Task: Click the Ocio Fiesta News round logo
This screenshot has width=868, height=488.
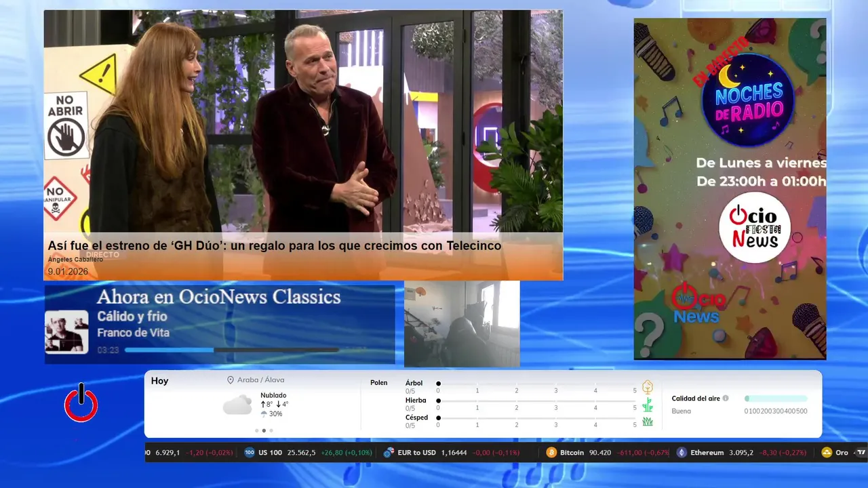Action: tap(755, 228)
